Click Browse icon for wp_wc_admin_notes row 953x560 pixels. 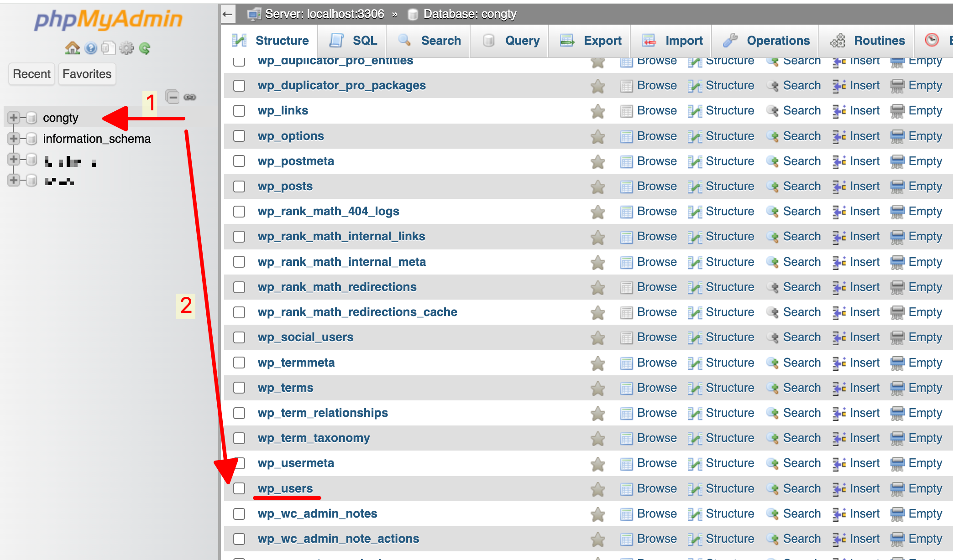627,514
